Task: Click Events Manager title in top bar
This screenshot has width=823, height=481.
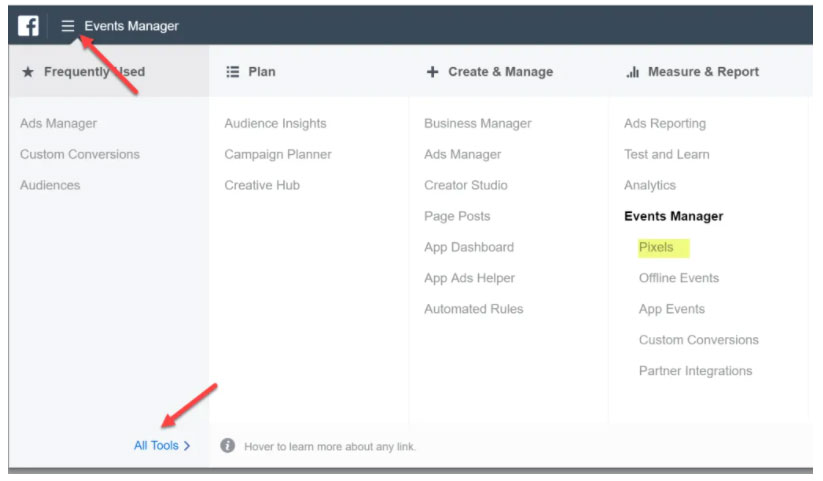Action: click(131, 26)
